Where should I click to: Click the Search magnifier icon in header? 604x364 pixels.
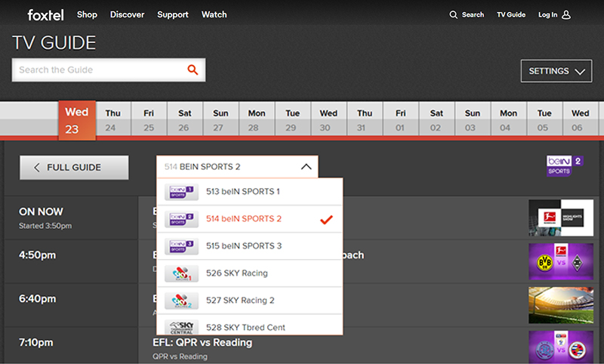pyautogui.click(x=454, y=14)
